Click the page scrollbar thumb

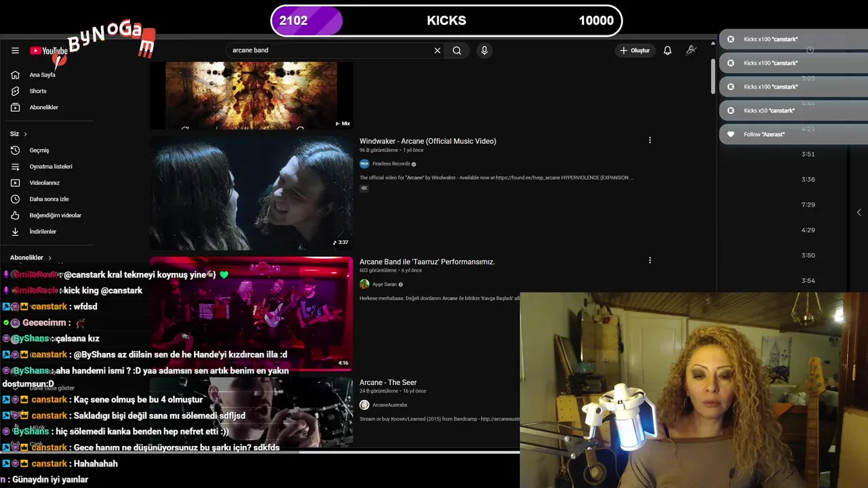click(713, 76)
